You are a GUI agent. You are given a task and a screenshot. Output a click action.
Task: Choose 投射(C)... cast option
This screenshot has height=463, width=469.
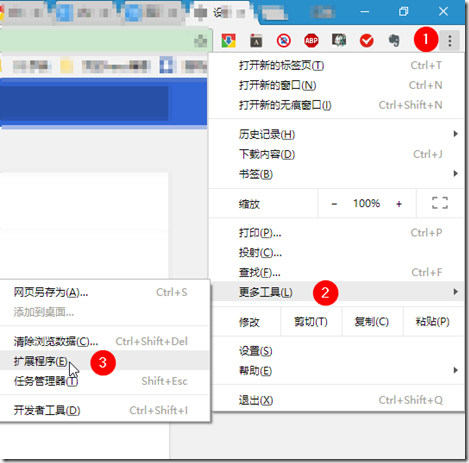[336, 253]
